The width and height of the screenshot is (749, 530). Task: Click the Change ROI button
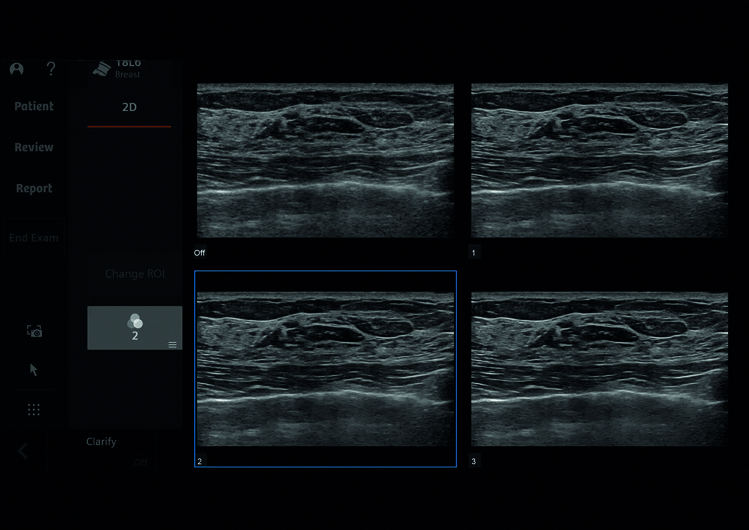point(135,274)
